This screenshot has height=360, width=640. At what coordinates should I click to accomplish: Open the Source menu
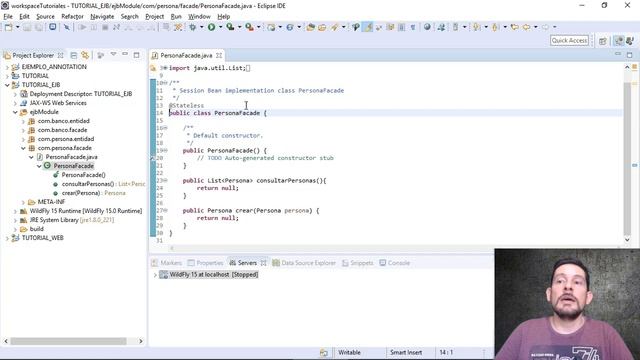point(45,17)
